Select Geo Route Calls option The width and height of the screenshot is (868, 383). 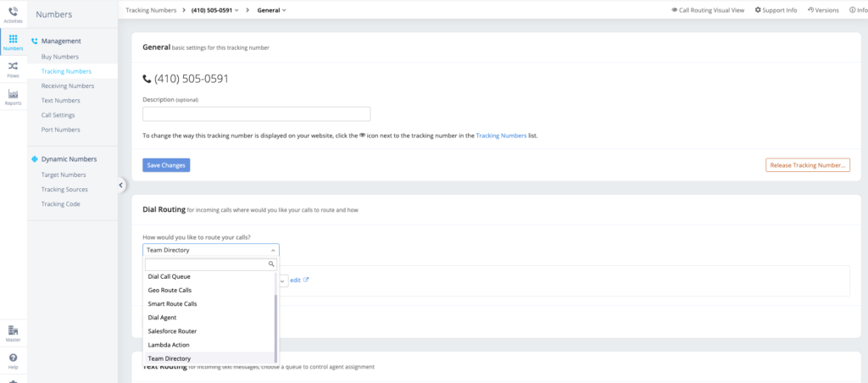click(170, 290)
